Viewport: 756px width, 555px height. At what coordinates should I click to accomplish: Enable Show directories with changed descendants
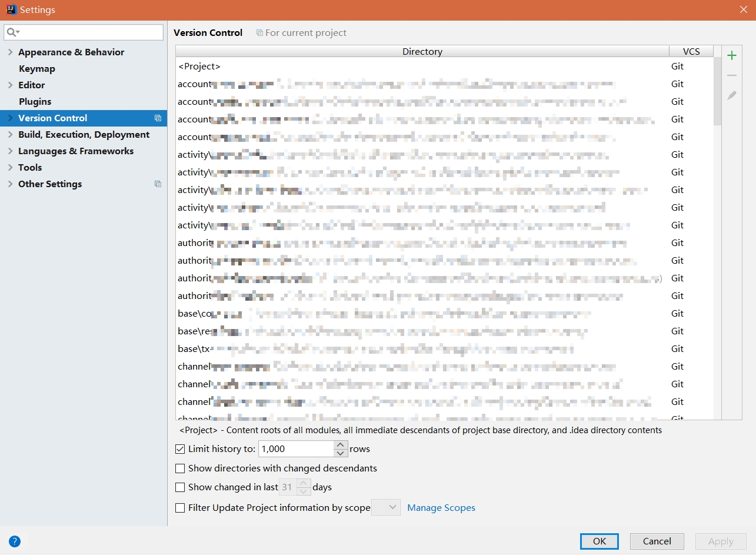[180, 469]
